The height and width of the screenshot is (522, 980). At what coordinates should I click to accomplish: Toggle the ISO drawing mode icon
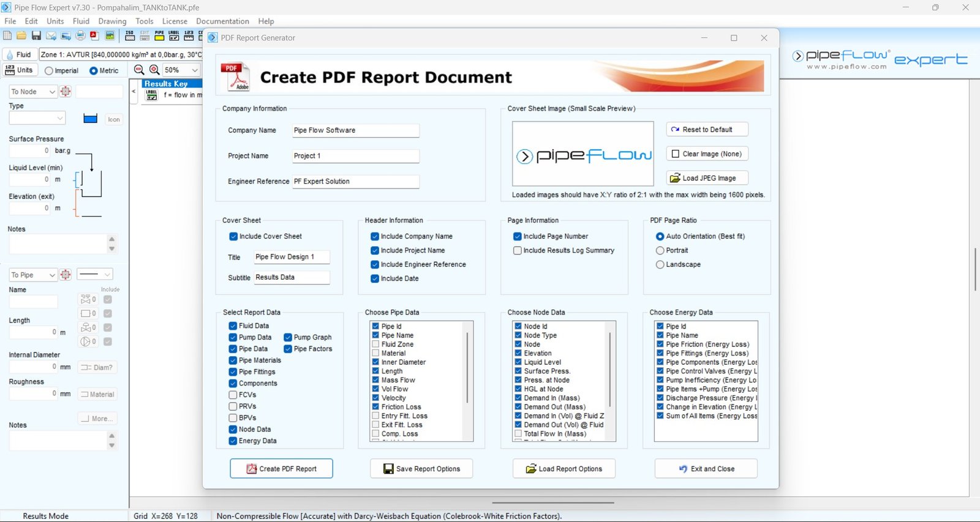130,36
